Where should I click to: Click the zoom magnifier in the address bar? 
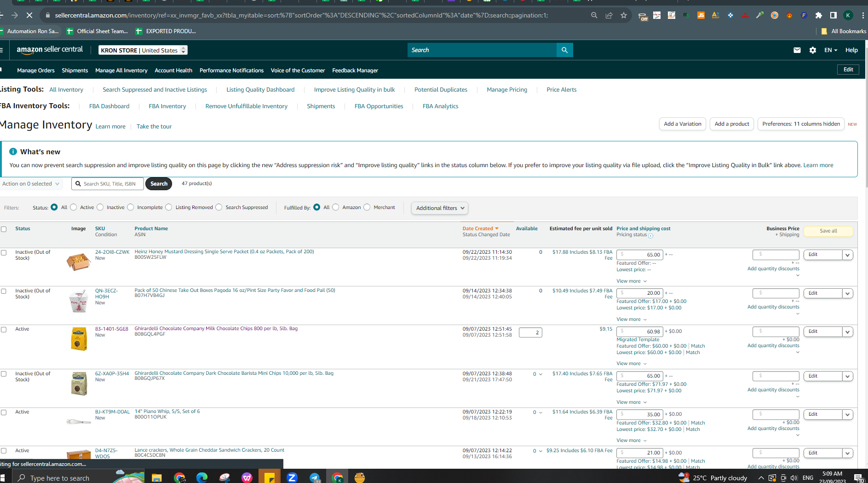[594, 15]
